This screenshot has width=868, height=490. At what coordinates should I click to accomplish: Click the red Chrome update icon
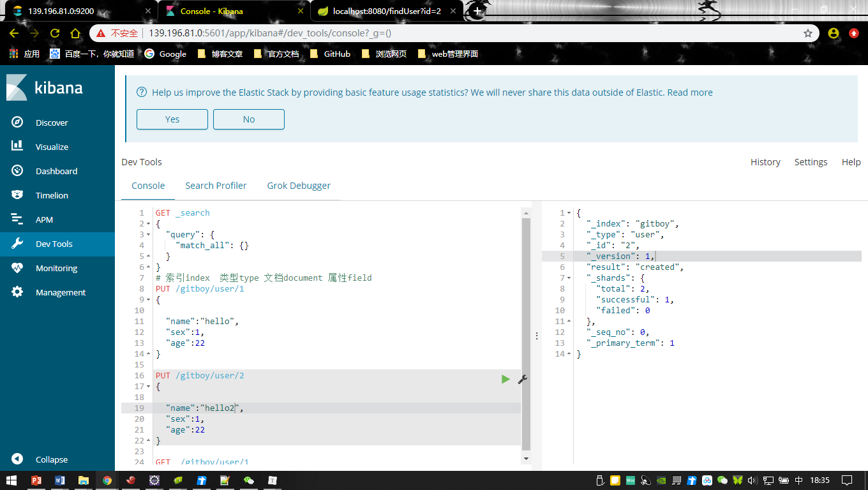point(854,33)
